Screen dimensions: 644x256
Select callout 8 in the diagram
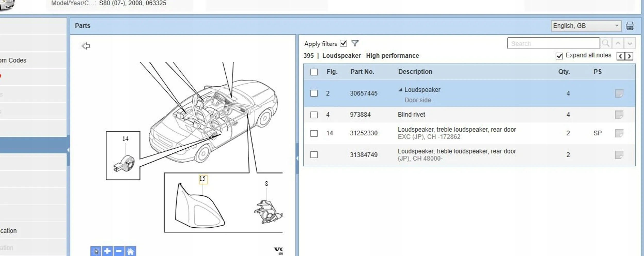[266, 184]
